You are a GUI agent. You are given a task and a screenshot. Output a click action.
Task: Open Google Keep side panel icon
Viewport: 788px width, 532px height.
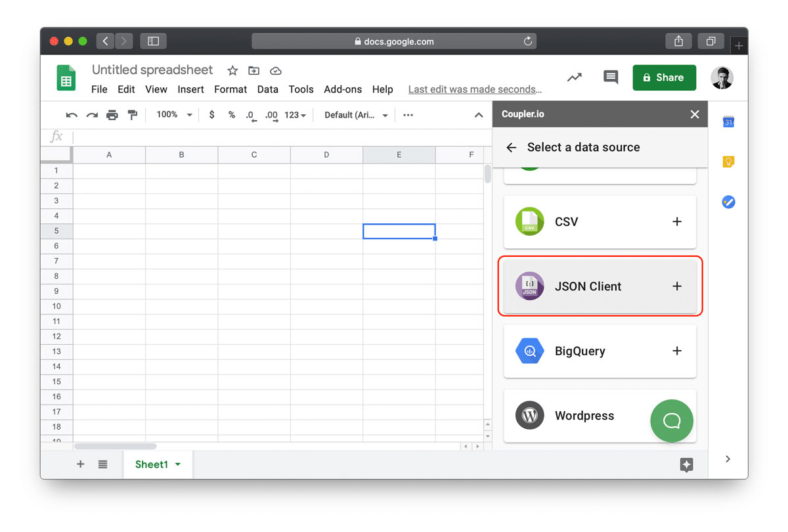click(728, 162)
